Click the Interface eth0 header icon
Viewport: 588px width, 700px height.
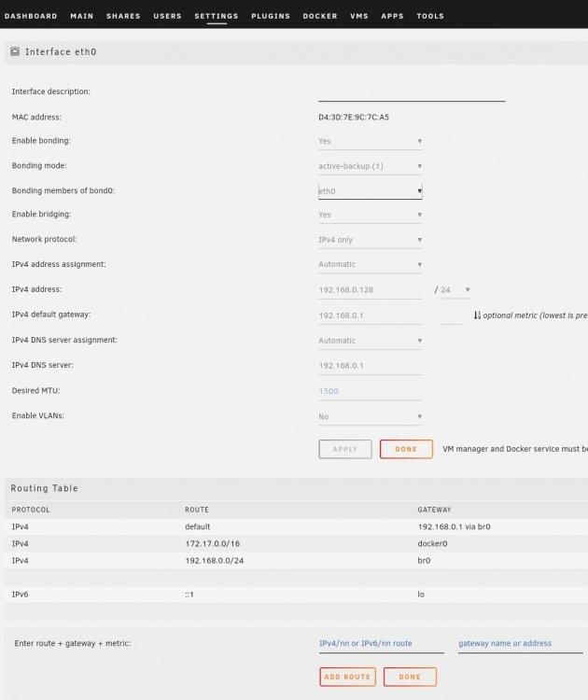tap(15, 51)
